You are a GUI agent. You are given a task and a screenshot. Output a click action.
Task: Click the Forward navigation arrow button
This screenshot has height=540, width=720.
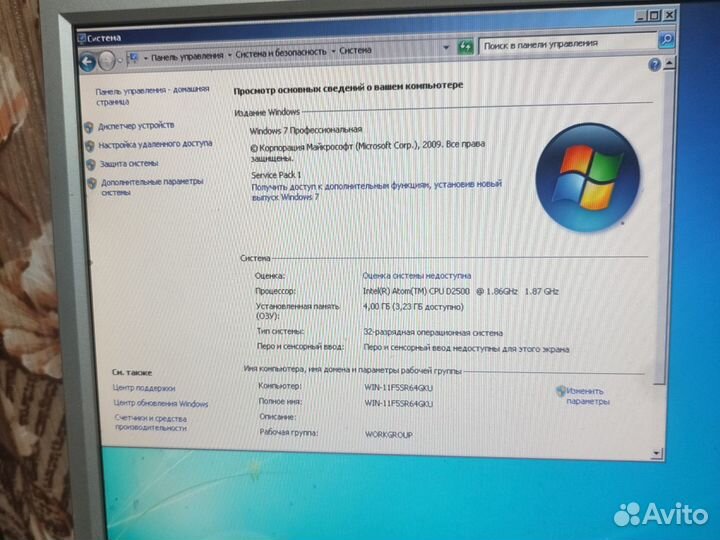coord(108,59)
